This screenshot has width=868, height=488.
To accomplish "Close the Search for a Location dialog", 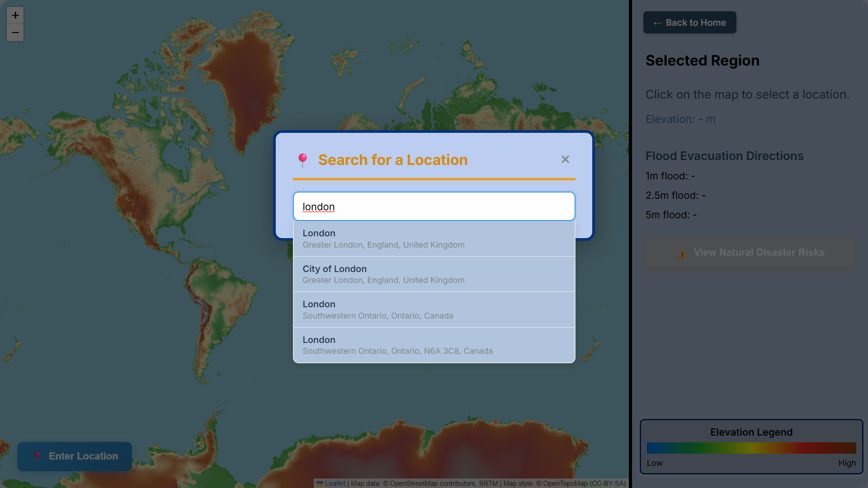I will [x=565, y=160].
